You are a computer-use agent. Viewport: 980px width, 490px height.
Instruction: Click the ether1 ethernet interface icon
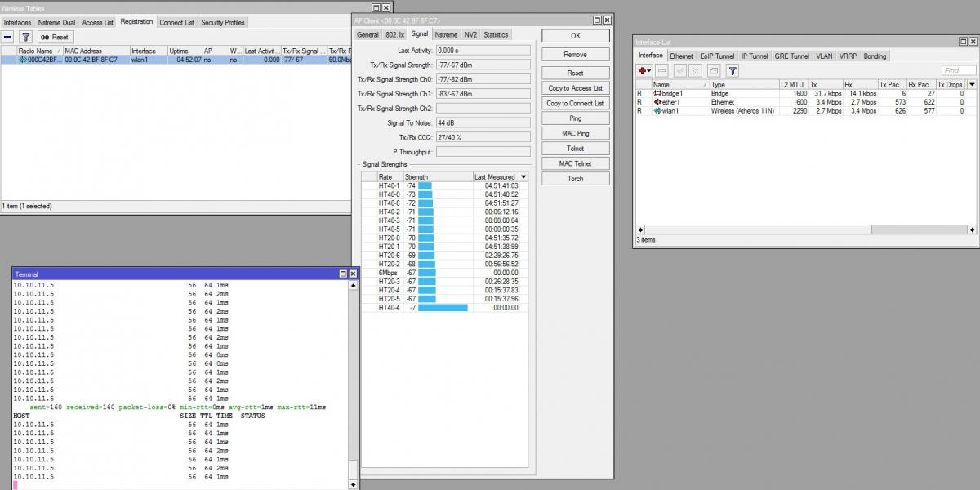(x=657, y=102)
